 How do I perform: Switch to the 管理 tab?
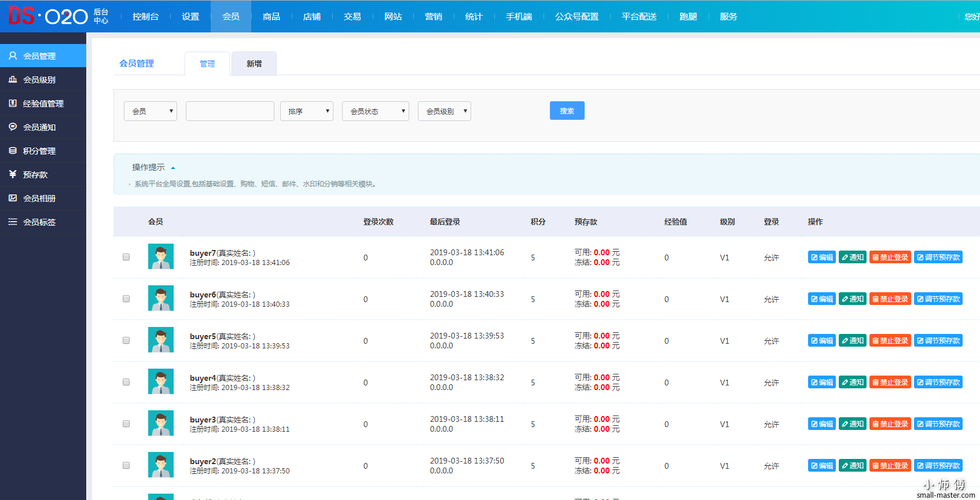pos(207,64)
